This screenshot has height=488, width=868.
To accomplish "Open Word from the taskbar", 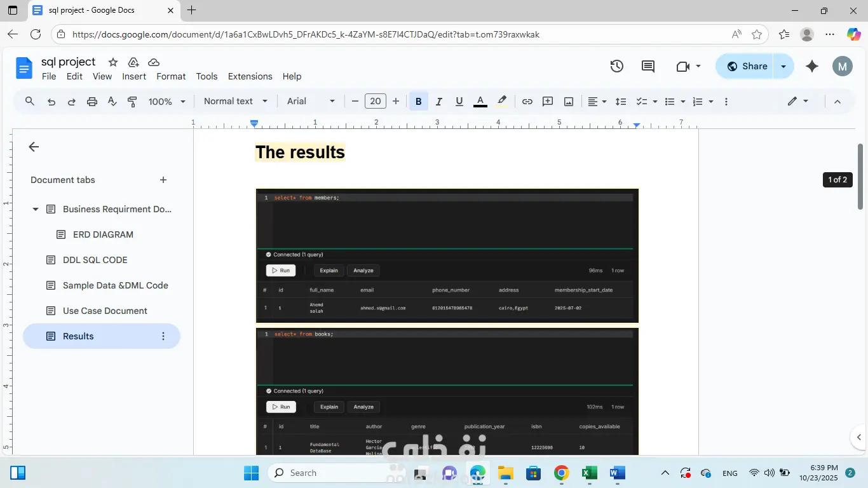I will click(x=617, y=473).
